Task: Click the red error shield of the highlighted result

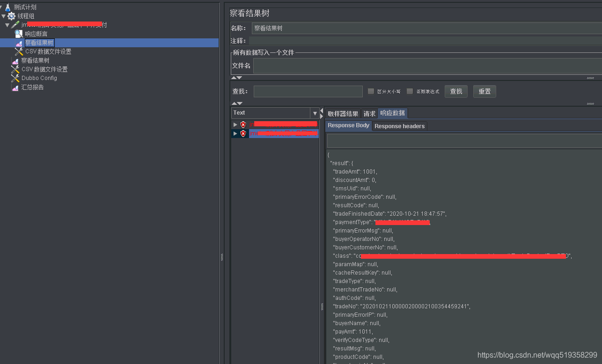Action: pyautogui.click(x=243, y=133)
